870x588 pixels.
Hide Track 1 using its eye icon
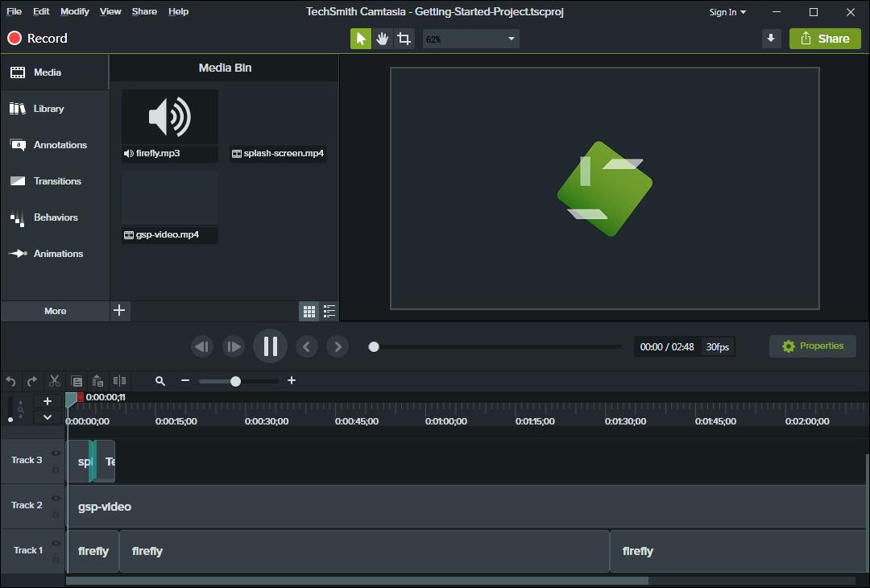click(x=56, y=543)
